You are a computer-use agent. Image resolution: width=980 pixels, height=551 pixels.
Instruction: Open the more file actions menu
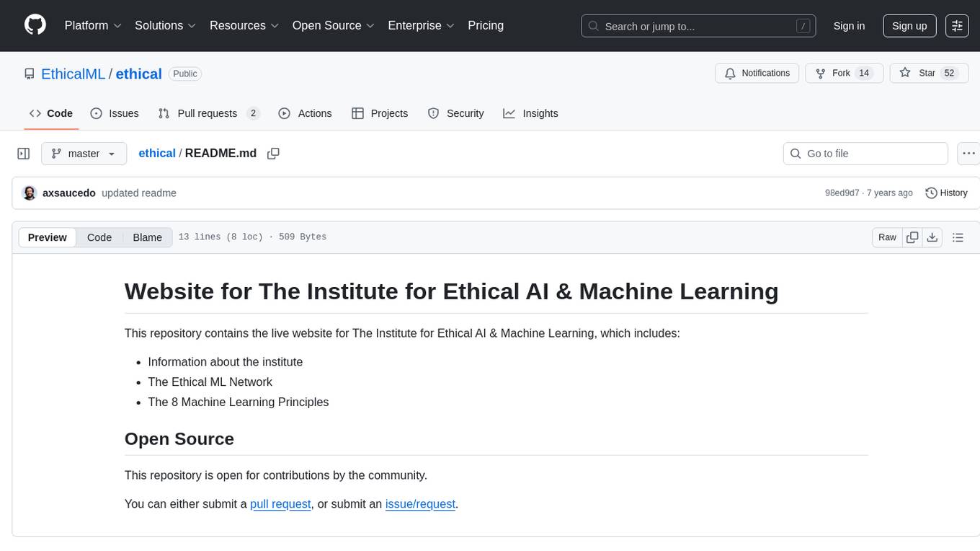pos(968,154)
